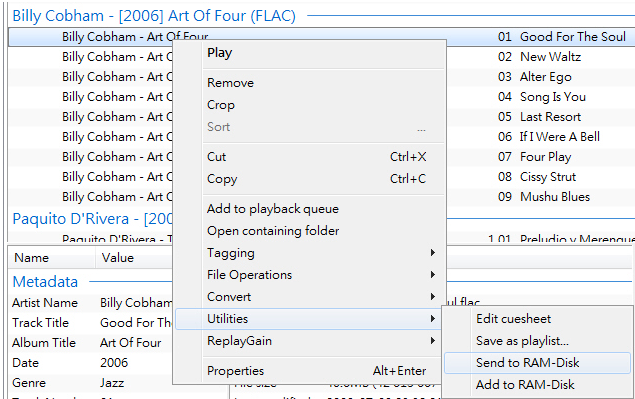This screenshot has height=399, width=635.
Task: Click the Metadata section heading
Action: tap(45, 282)
